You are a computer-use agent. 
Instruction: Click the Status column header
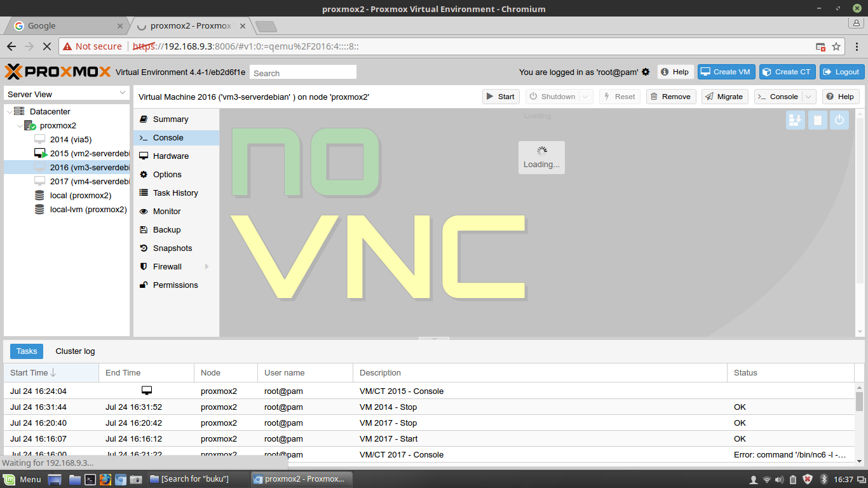coord(791,373)
